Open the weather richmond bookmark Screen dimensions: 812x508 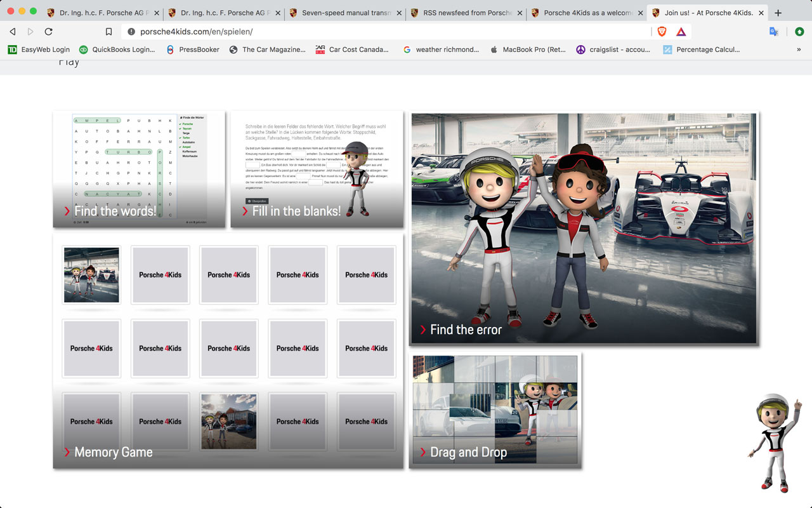click(441, 50)
